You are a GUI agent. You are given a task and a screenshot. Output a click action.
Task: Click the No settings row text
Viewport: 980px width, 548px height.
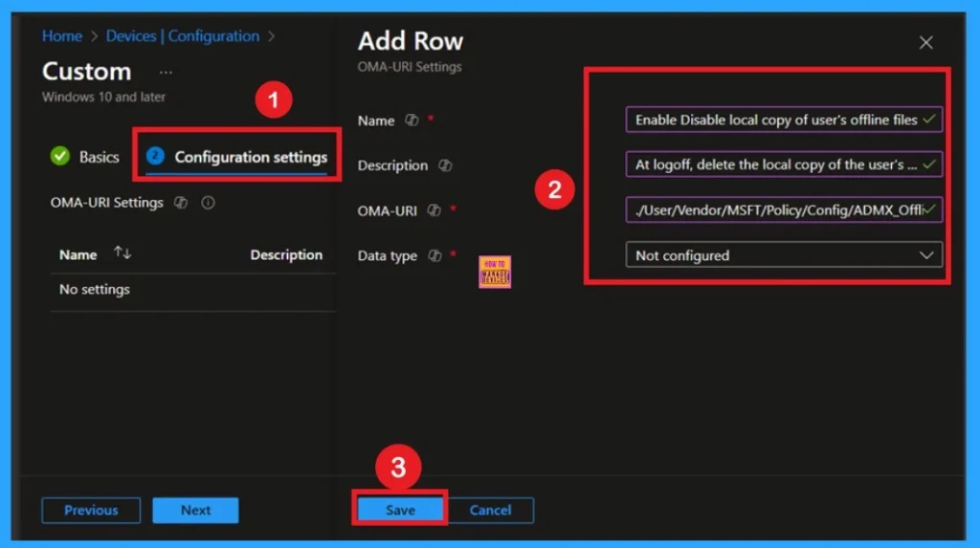pos(95,290)
